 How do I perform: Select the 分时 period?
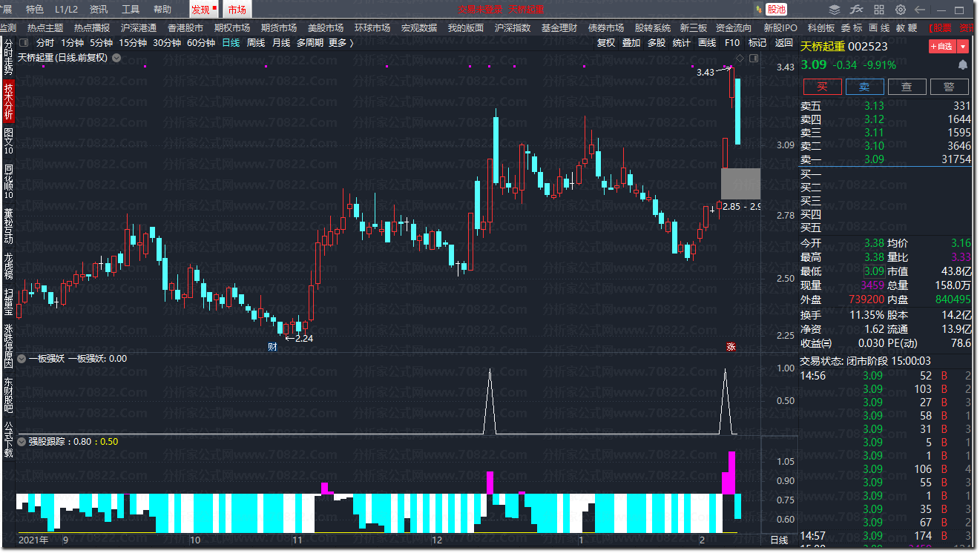(x=45, y=43)
